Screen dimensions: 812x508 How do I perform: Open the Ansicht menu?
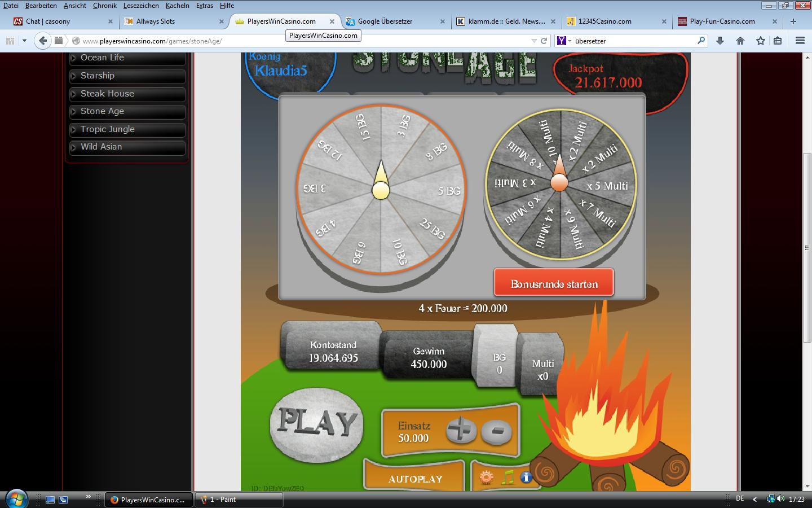[x=75, y=6]
